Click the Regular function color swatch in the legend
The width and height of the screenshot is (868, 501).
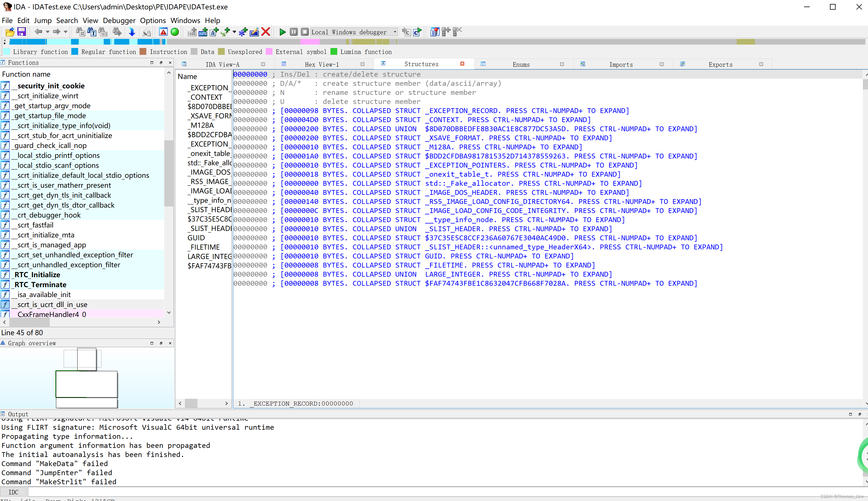pos(75,52)
